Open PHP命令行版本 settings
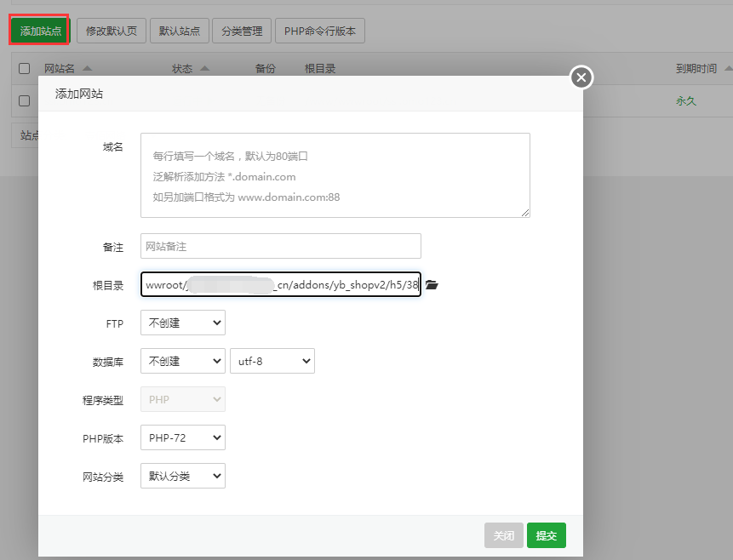The height and width of the screenshot is (560, 733). tap(320, 31)
